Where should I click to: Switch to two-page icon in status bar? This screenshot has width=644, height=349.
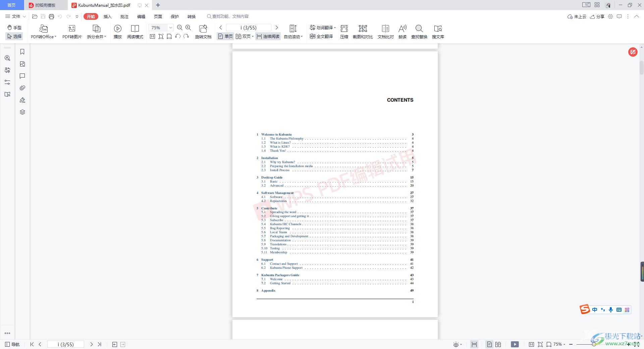[498, 344]
